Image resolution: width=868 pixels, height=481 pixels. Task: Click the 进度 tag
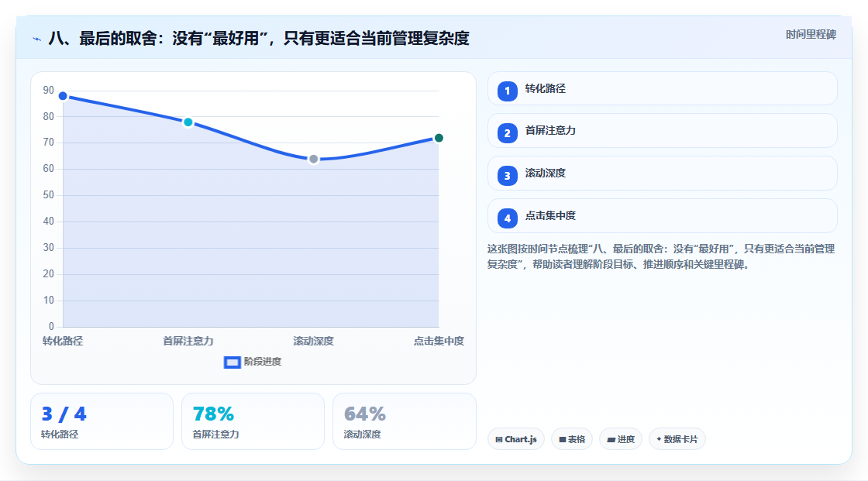coord(621,439)
